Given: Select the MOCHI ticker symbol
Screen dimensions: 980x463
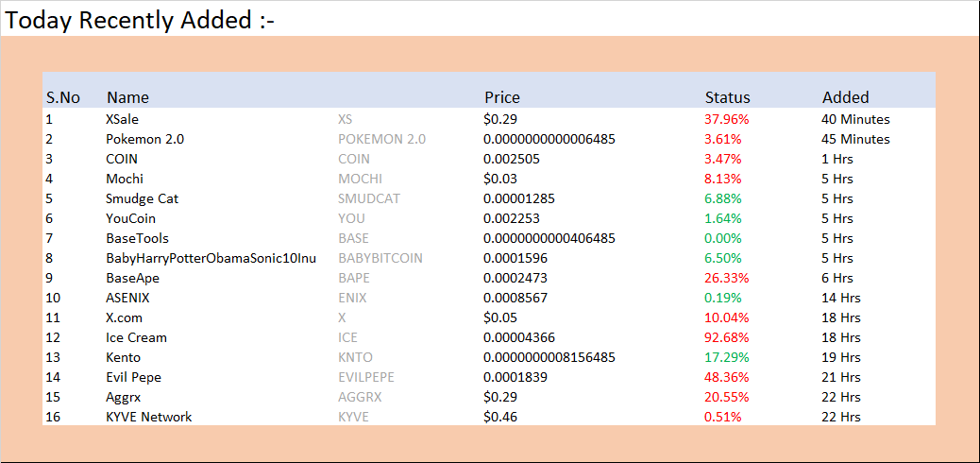Looking at the screenshot, I should 360,179.
